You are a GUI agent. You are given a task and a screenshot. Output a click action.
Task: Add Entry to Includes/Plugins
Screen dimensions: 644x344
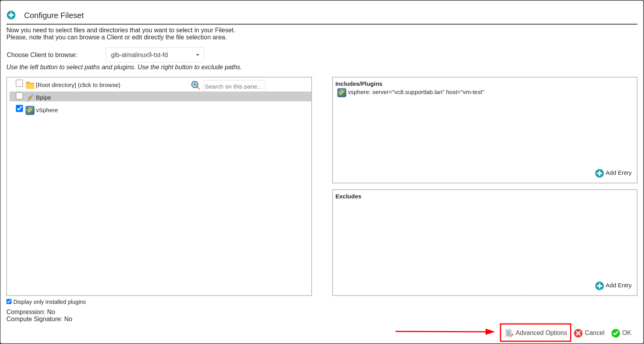tap(613, 173)
